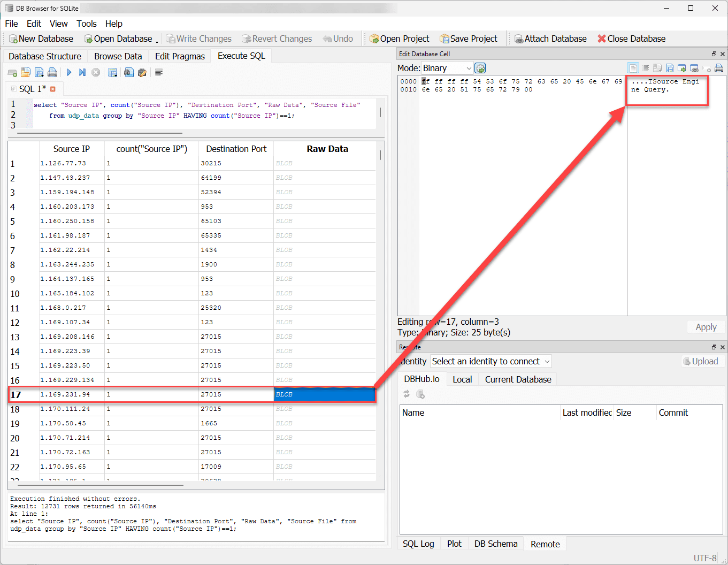Open find and replace icon

142,73
